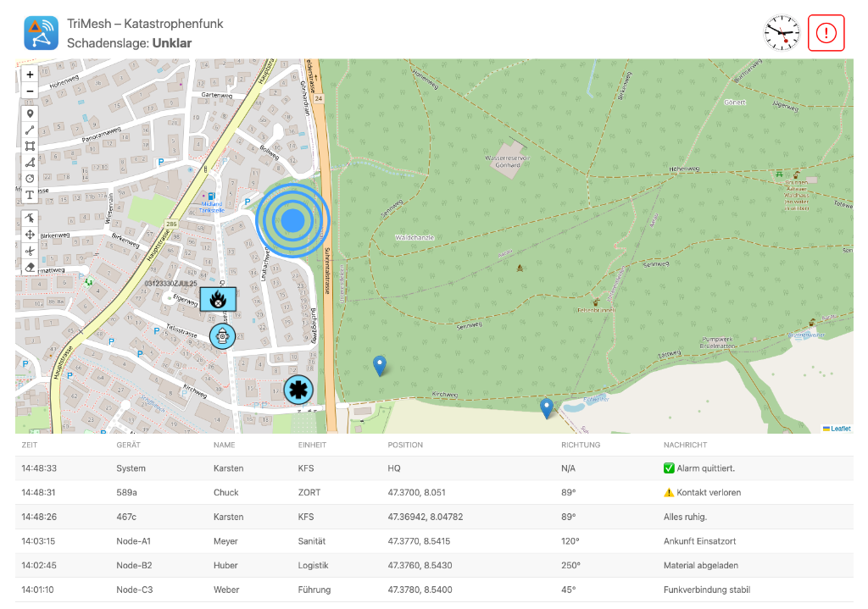868x609 pixels.
Task: Click the blue pulsing location circle
Action: pos(292,220)
